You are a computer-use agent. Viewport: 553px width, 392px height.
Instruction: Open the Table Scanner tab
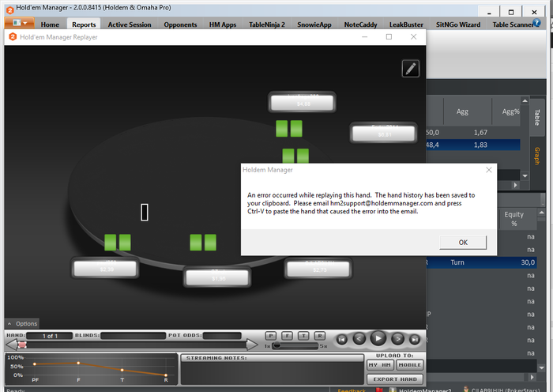513,24
